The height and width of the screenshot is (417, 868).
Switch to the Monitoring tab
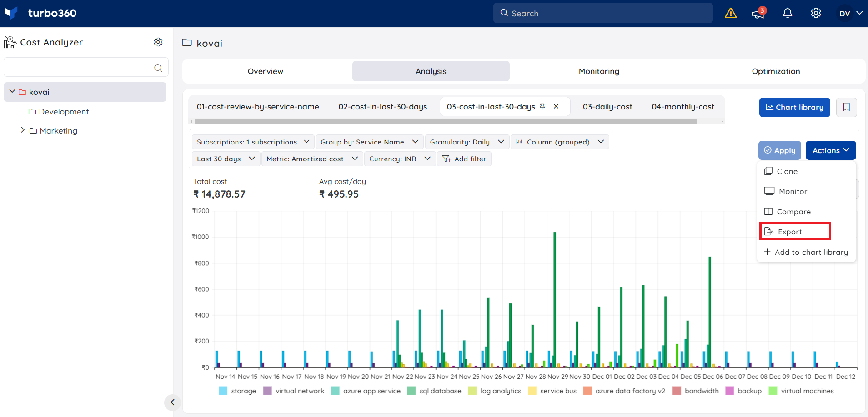tap(599, 71)
